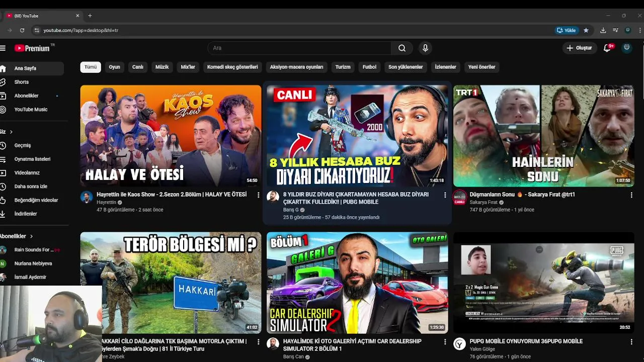Open the PUPG MOBILE OYNUYORUM thumbnail
This screenshot has width=644, height=362.
click(543, 283)
